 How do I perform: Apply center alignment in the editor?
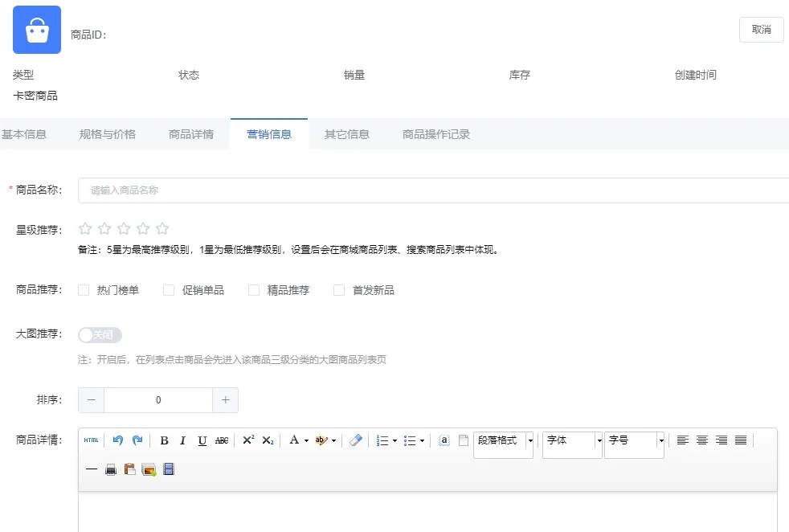tap(702, 440)
